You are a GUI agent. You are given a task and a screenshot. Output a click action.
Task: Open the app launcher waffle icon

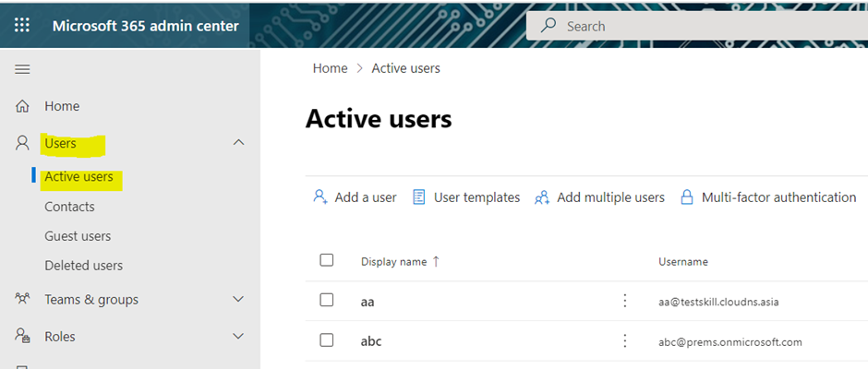pos(22,26)
